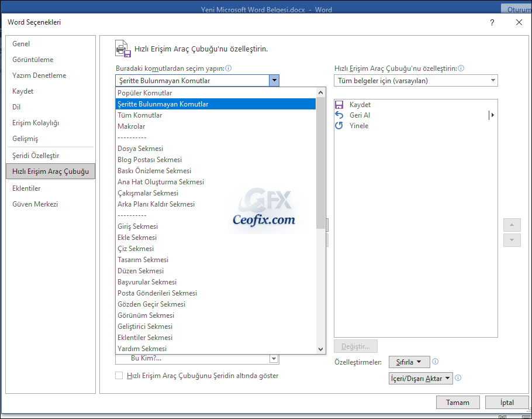
Task: Click the dropdown list scrollbar thumb
Action: (x=320, y=163)
